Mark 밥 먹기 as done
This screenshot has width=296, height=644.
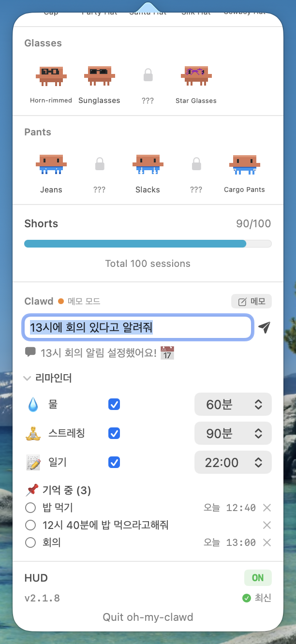30,508
